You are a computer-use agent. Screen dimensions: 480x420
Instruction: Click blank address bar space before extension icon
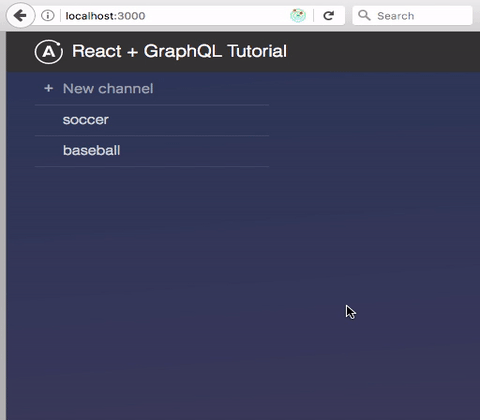pos(217,16)
